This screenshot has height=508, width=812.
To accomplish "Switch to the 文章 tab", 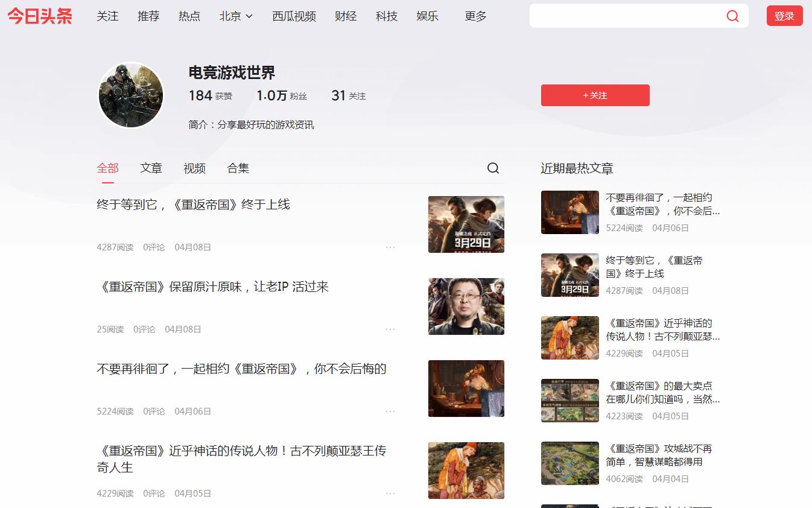I will coord(151,168).
